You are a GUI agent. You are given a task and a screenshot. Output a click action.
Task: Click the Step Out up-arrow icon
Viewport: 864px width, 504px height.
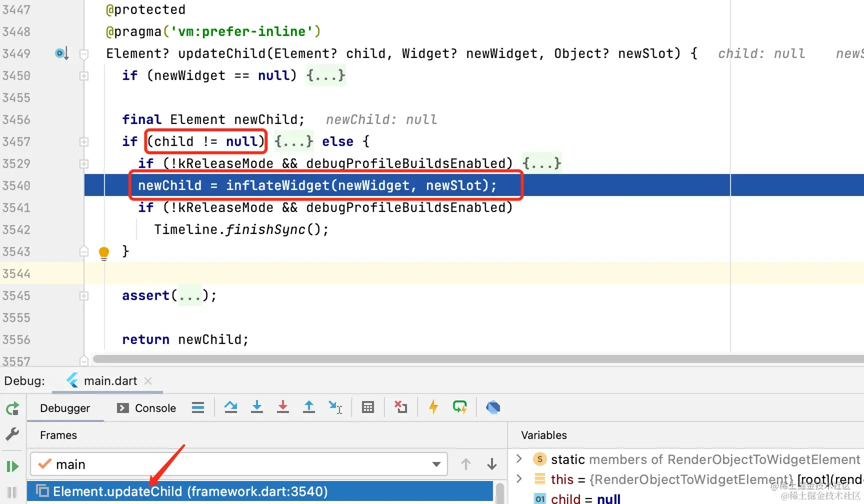[309, 407]
